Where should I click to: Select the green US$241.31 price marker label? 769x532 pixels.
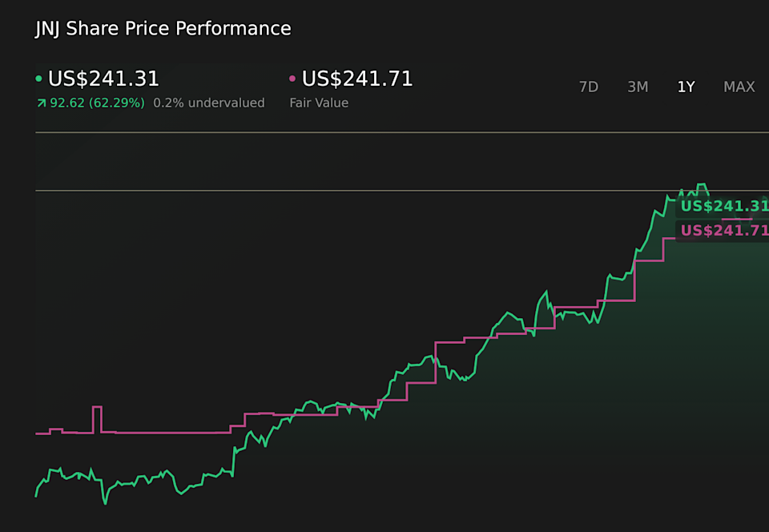click(722, 206)
